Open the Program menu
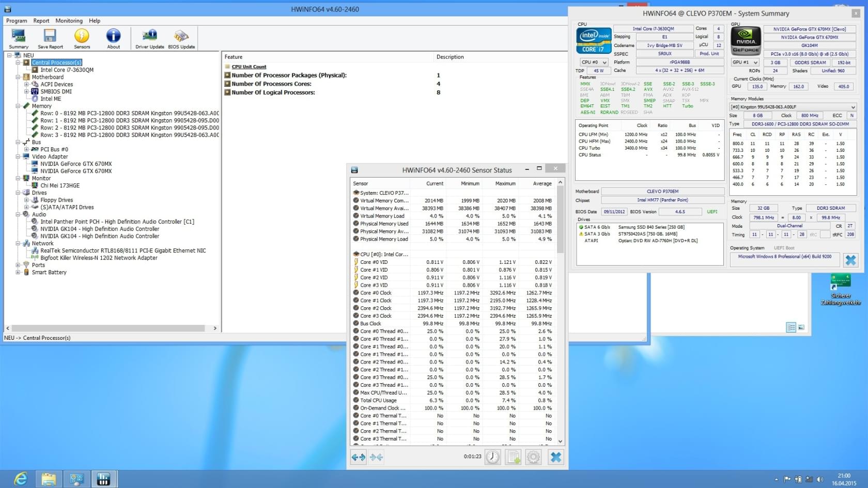Viewport: 868px width, 488px height. (17, 21)
